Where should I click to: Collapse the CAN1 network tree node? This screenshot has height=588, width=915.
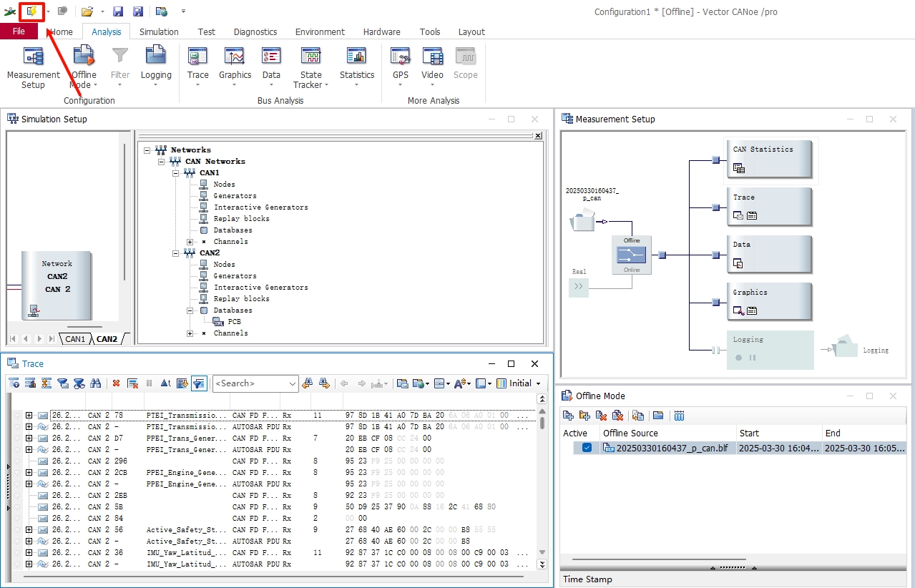pyautogui.click(x=176, y=173)
